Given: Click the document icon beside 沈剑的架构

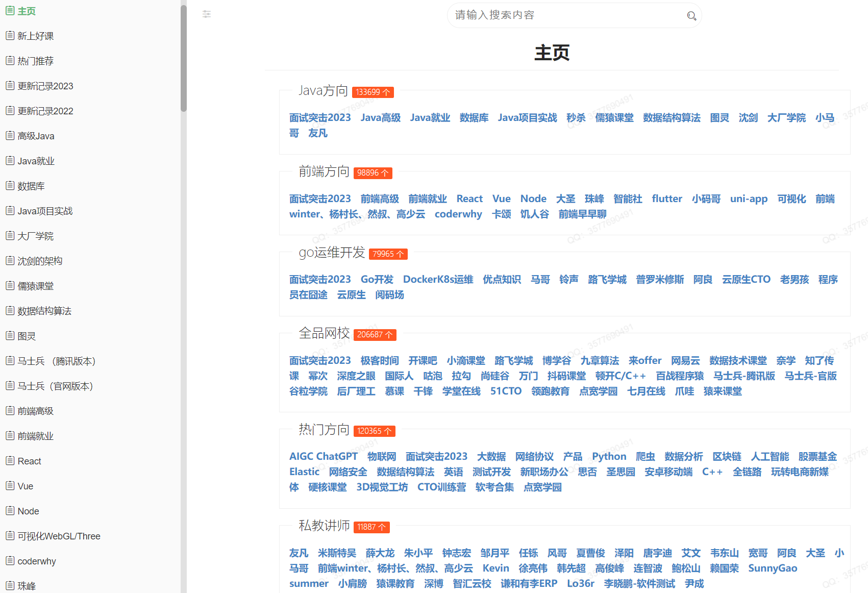Looking at the screenshot, I should [x=10, y=261].
